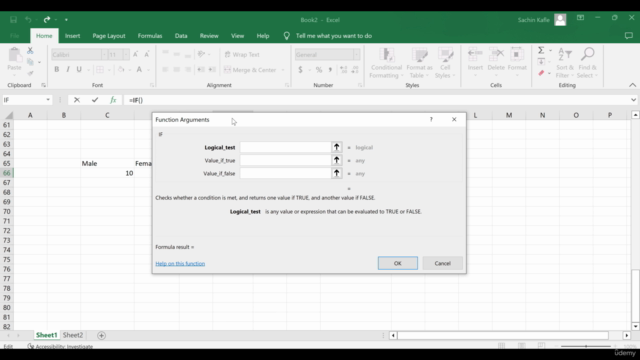Click Cancel in Function Arguments dialog

click(x=442, y=263)
